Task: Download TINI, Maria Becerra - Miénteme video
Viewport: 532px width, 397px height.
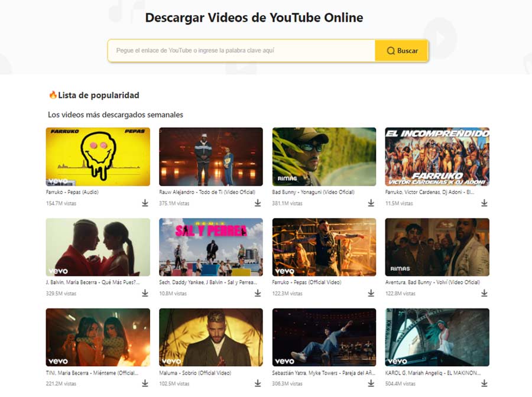Action: pos(145,383)
